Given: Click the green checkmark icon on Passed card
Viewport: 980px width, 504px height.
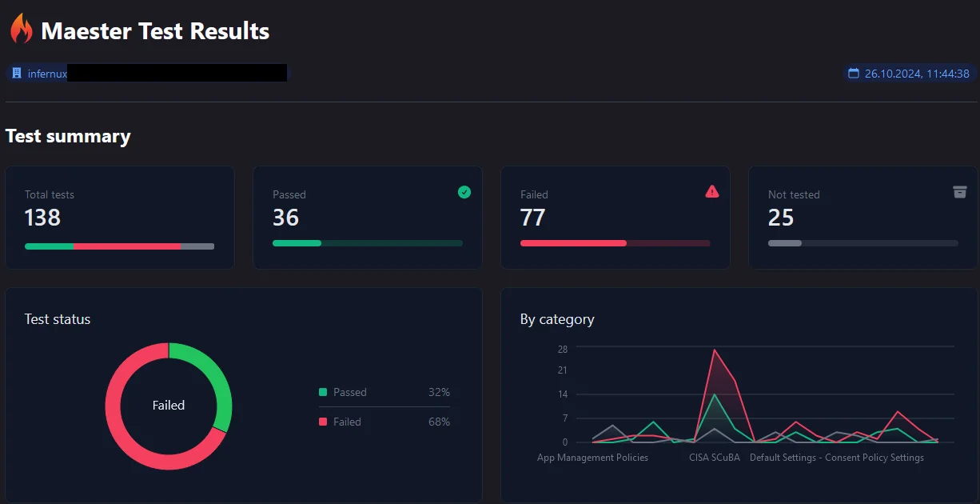Looking at the screenshot, I should pos(464,192).
